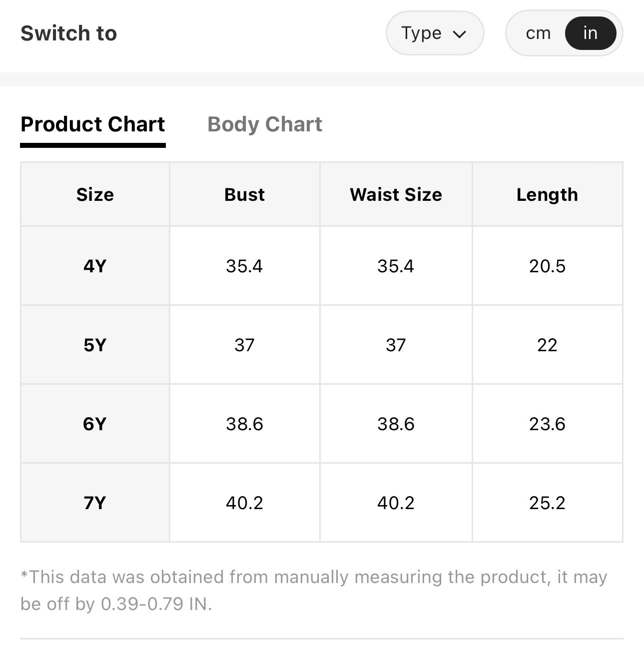Click the 6Y length value 23.6
Image resolution: width=644 pixels, height=653 pixels.
coord(547,424)
